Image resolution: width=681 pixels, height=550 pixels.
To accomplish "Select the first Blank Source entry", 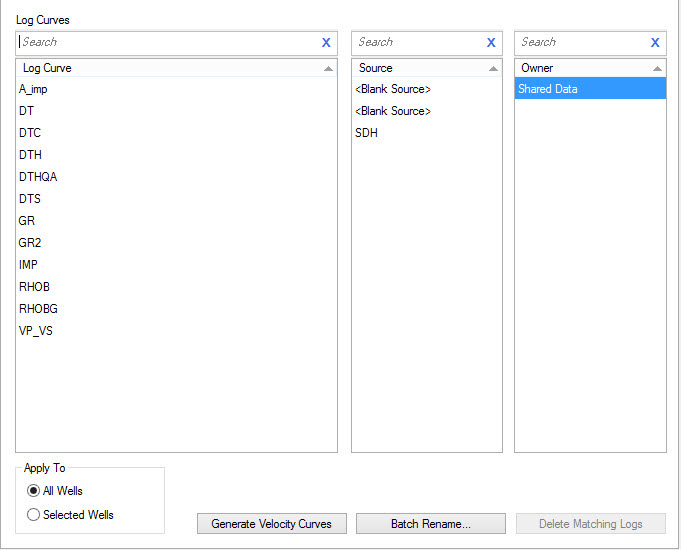I will pyautogui.click(x=393, y=89).
